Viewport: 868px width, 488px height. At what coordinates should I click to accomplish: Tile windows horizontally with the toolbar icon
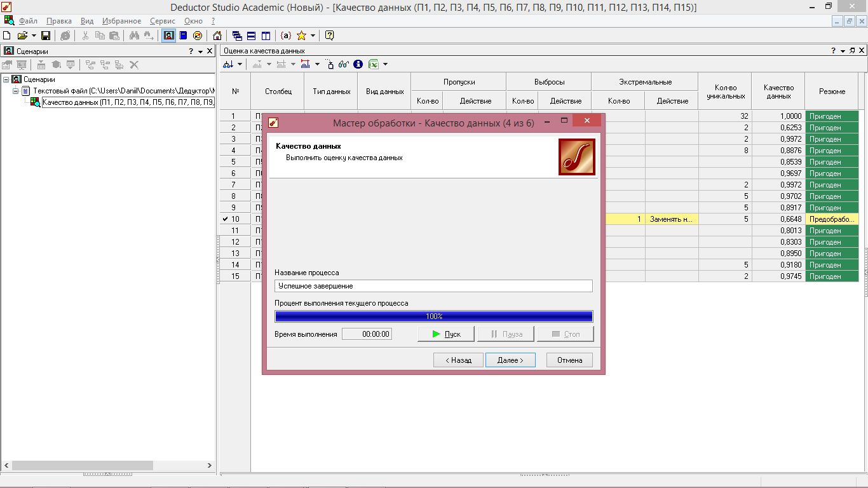tap(251, 36)
